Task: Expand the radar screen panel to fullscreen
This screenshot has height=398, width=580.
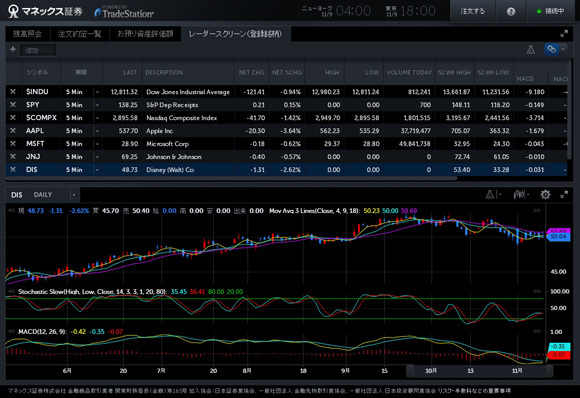Action: pos(564,34)
